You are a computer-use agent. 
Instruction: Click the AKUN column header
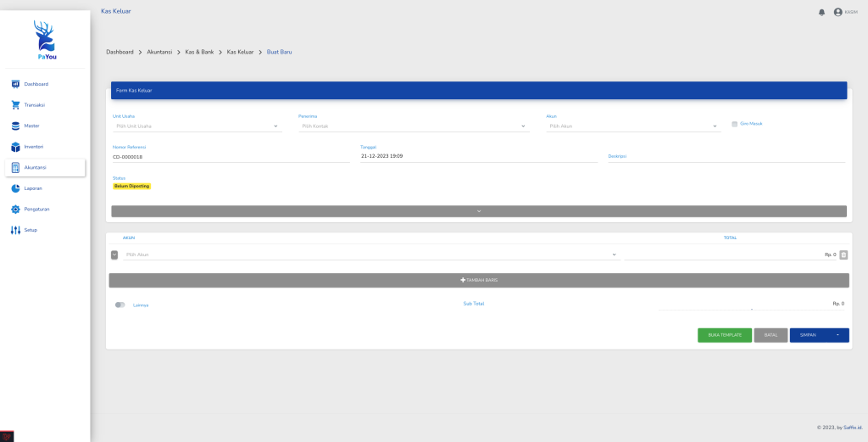pyautogui.click(x=129, y=238)
